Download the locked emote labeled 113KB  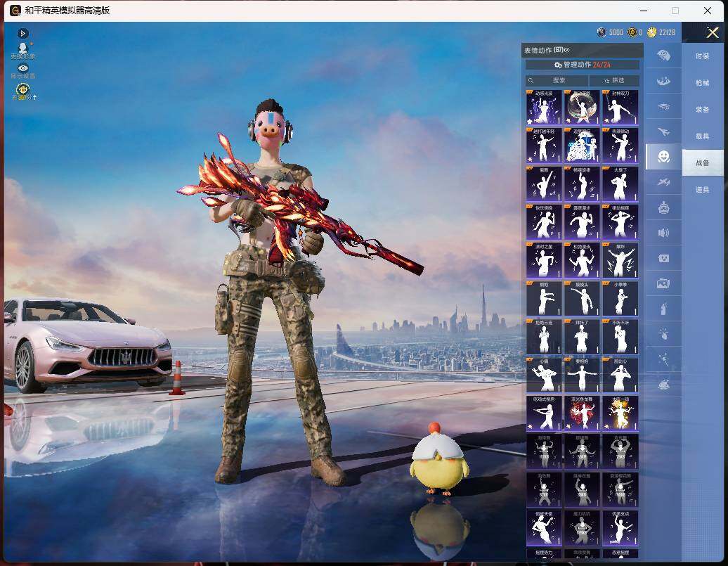(x=544, y=451)
